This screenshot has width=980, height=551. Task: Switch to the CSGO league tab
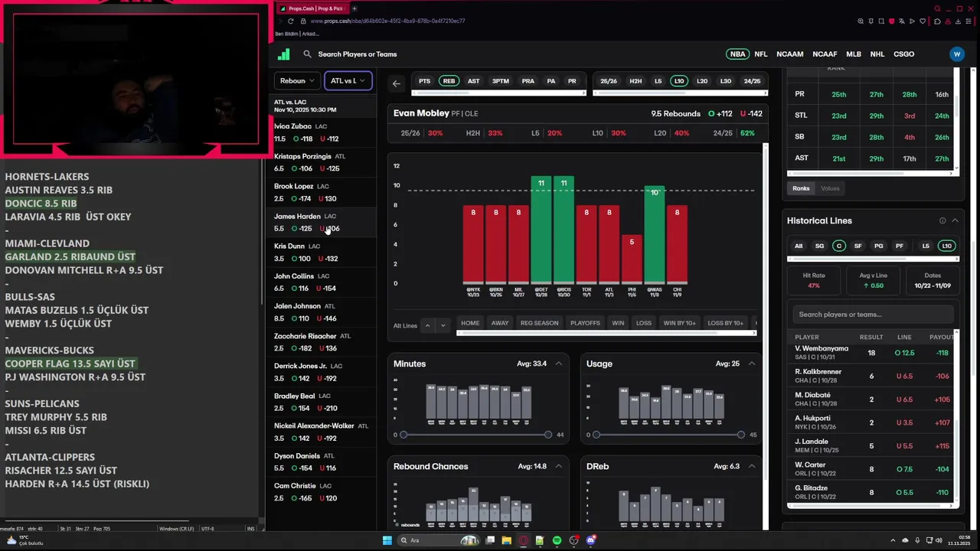[903, 54]
